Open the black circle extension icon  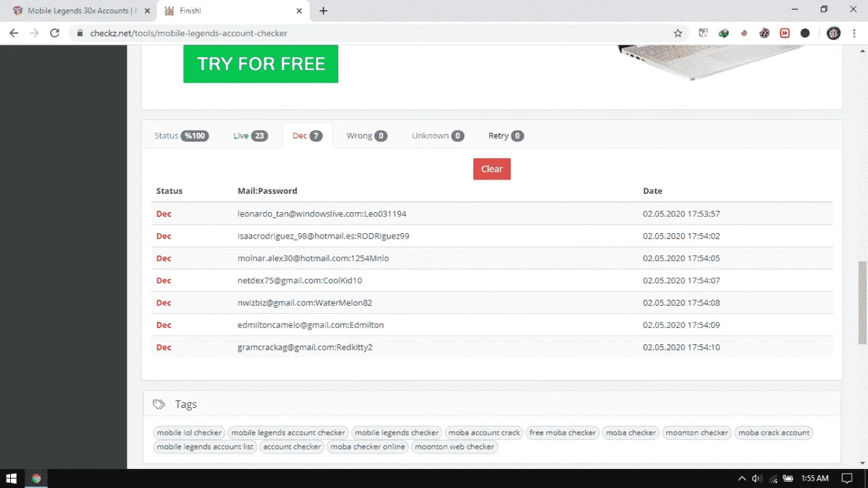pyautogui.click(x=805, y=33)
